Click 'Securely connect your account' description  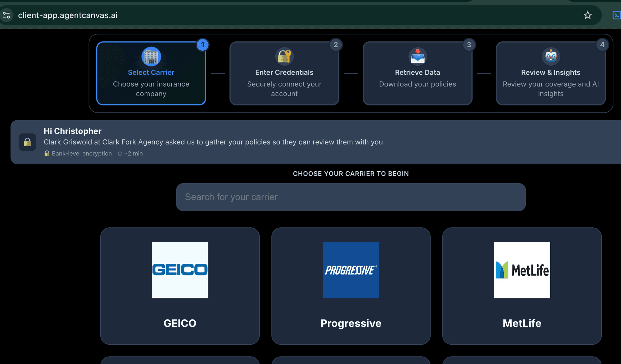tap(284, 89)
